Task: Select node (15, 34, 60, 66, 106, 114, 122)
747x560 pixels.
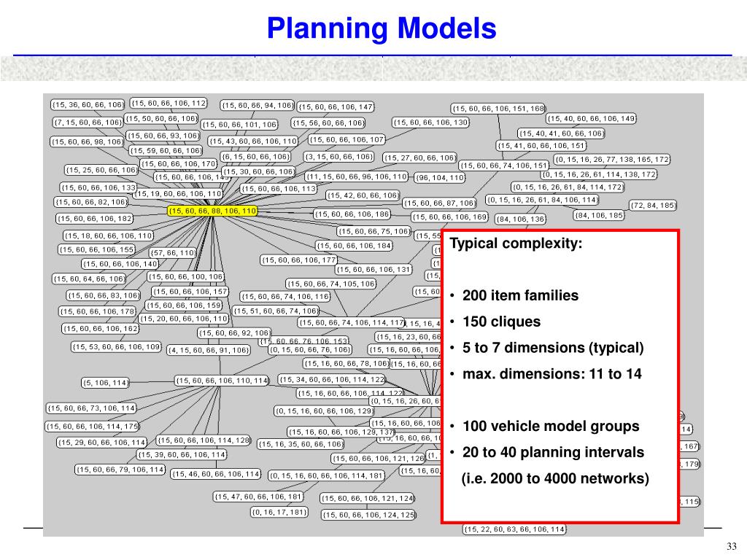Action: coord(332,379)
